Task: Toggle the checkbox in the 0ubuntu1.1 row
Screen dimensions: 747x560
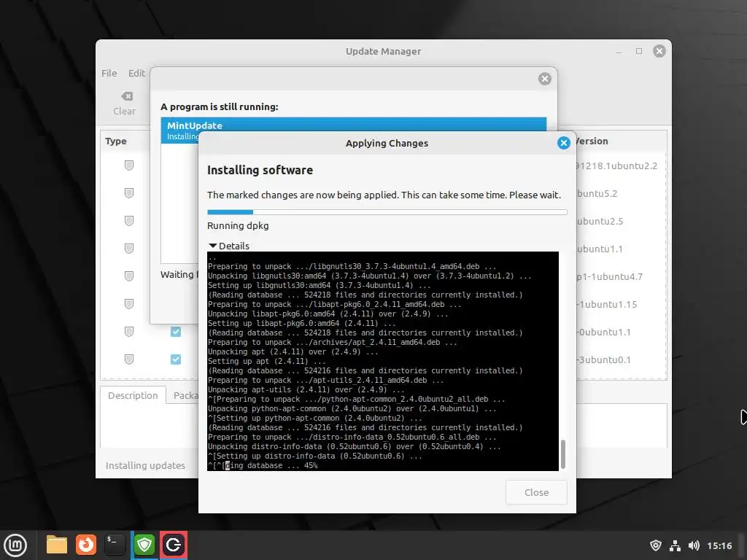Action: click(x=176, y=332)
